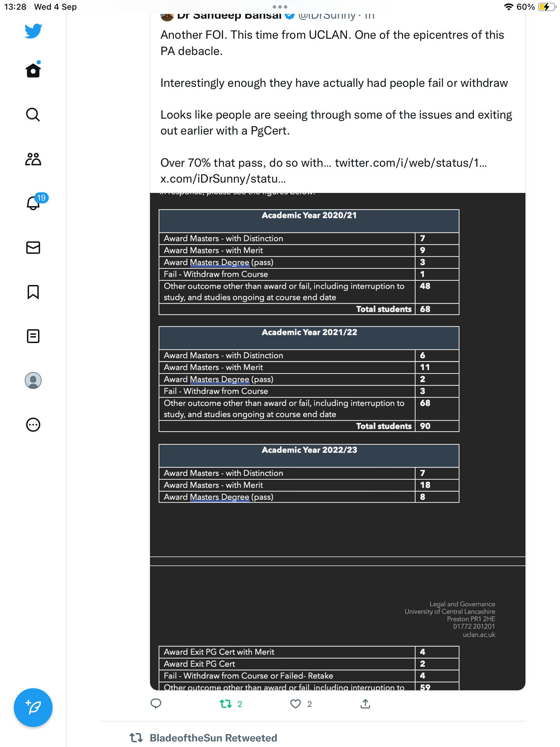Image resolution: width=560 pixels, height=747 pixels.
Task: Open Bookmarks icon in sidebar
Action: (33, 292)
